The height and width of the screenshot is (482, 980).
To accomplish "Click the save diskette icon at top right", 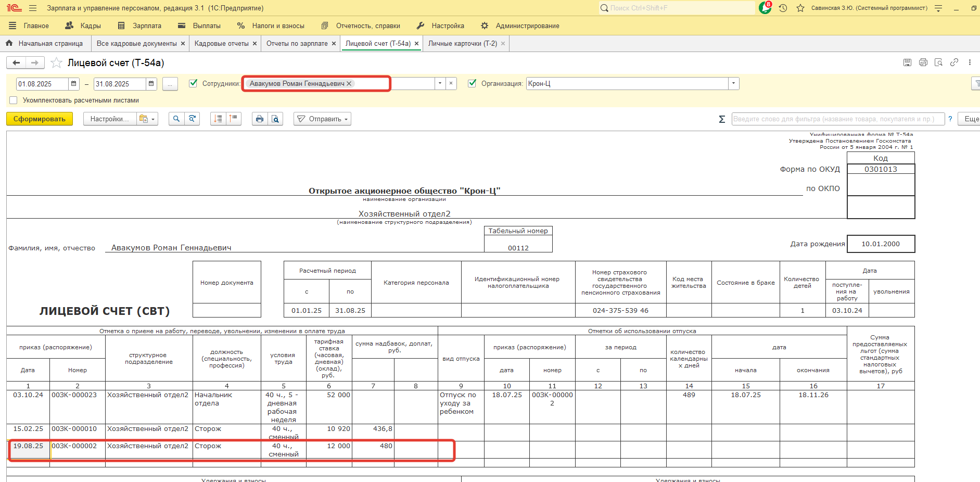I will [907, 62].
